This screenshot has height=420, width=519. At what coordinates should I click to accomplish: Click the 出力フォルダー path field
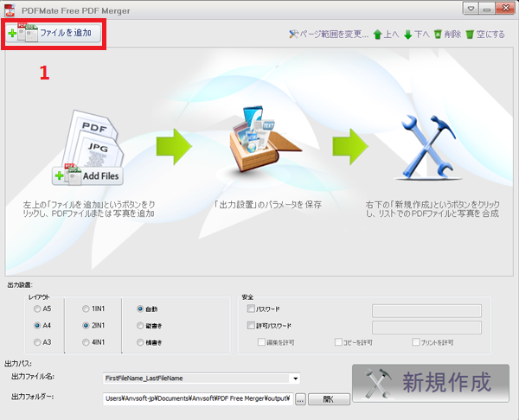198,399
